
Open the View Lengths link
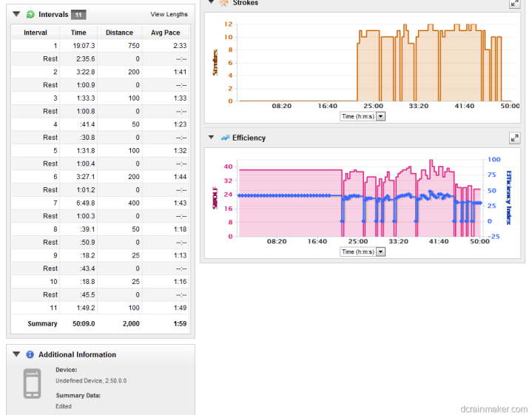click(x=169, y=14)
